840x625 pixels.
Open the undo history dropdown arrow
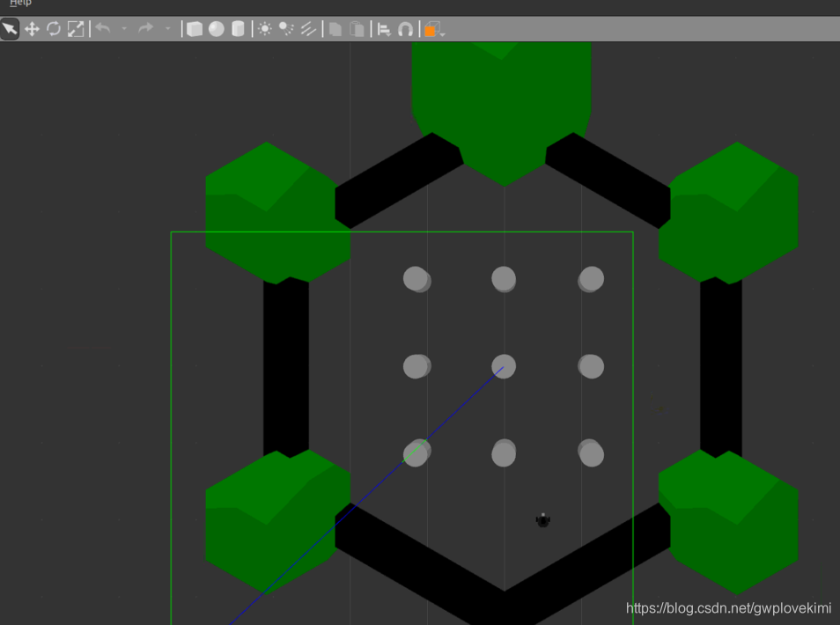point(124,29)
